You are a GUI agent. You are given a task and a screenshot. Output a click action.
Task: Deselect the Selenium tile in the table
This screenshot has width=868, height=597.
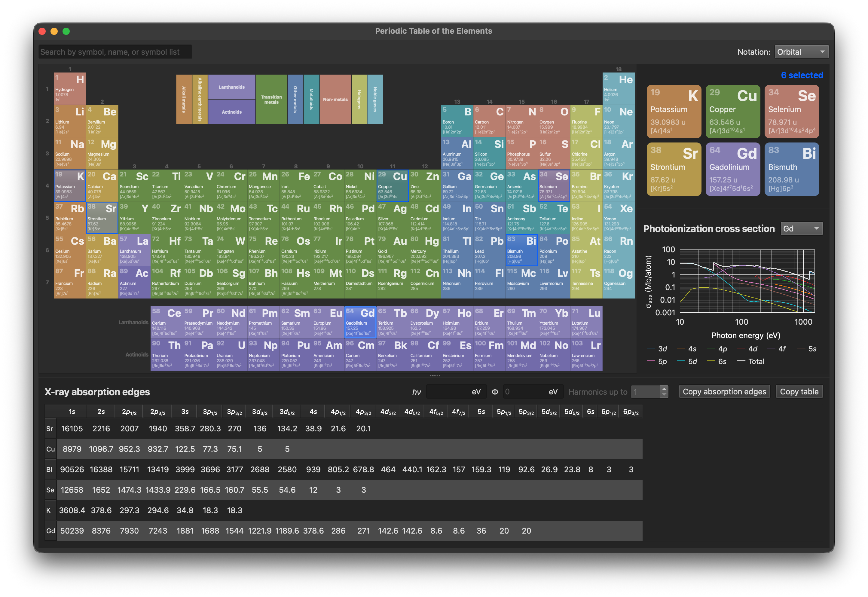[554, 185]
